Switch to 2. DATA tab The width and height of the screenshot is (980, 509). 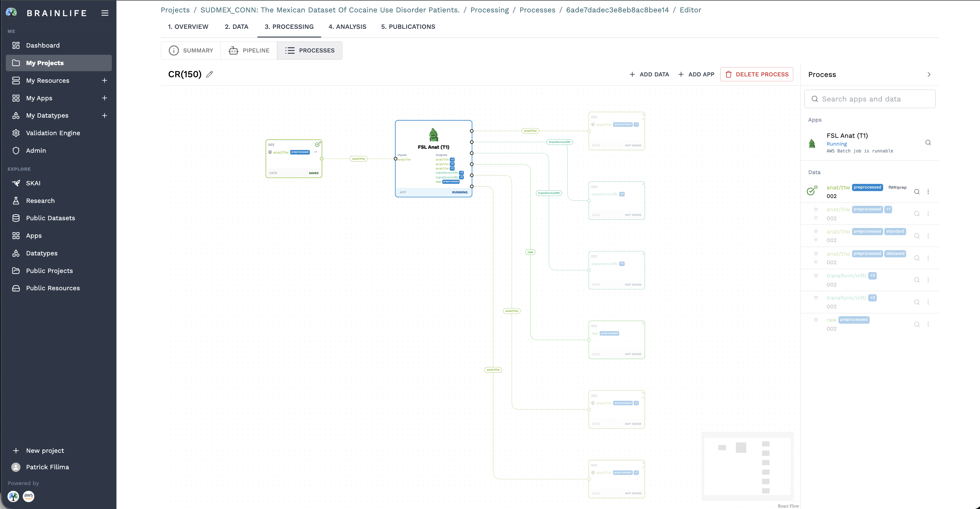[x=236, y=27]
